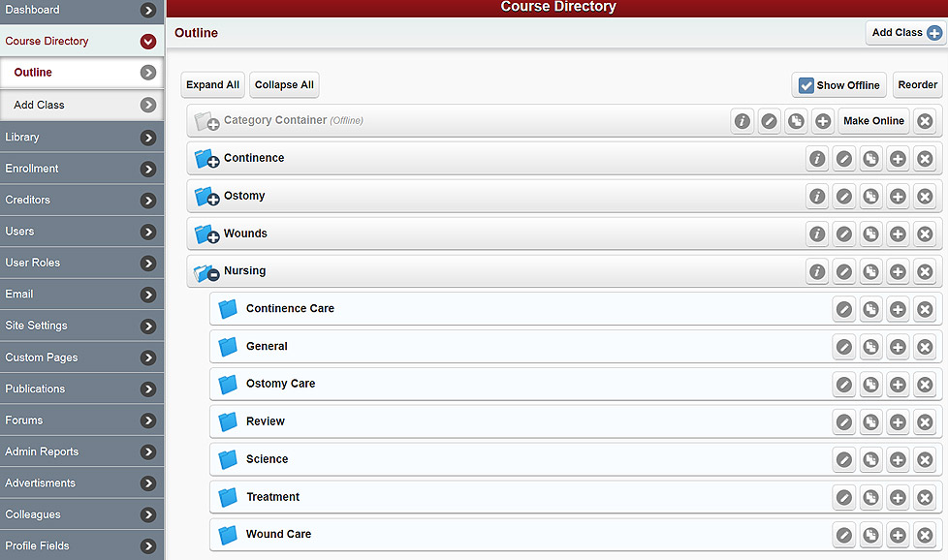This screenshot has width=948, height=560.
Task: Expand the Ostomy folder
Action: pyautogui.click(x=206, y=197)
